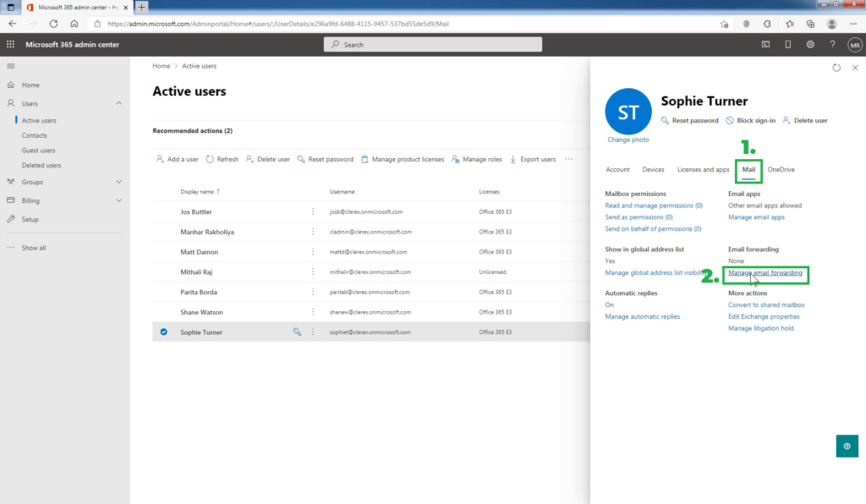
Task: Collapse the Users section chevron
Action: pos(118,103)
